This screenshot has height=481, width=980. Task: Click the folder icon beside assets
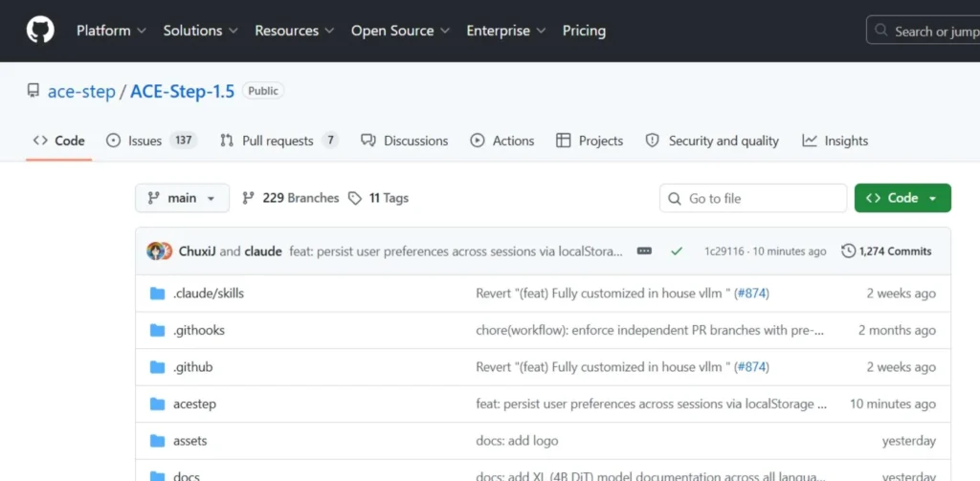pyautogui.click(x=158, y=441)
